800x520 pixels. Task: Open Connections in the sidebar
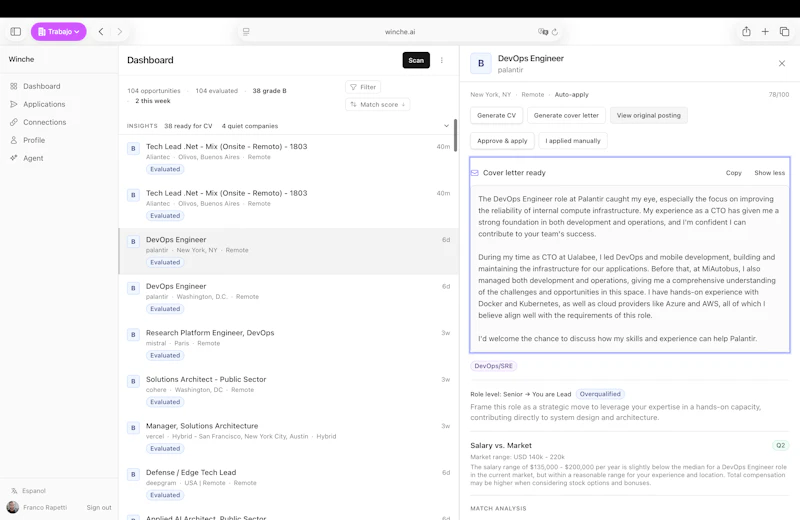(x=44, y=122)
